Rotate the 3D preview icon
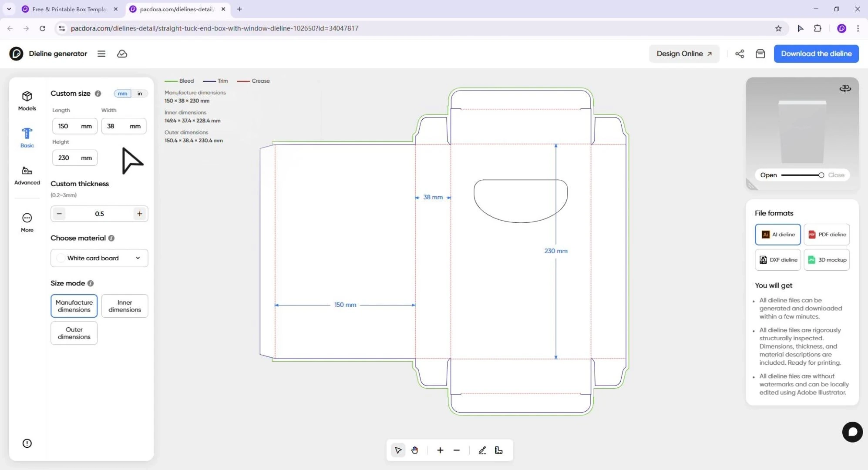 pyautogui.click(x=845, y=88)
